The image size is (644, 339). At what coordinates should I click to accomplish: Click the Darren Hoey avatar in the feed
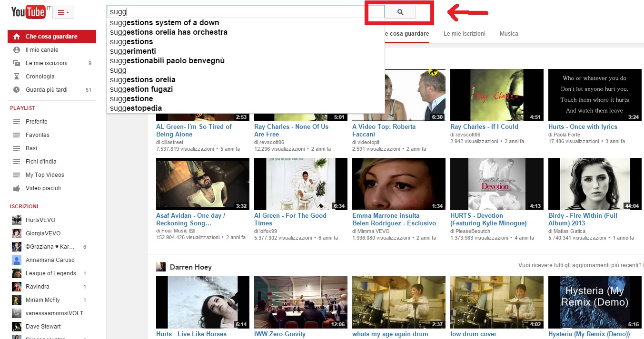(161, 267)
